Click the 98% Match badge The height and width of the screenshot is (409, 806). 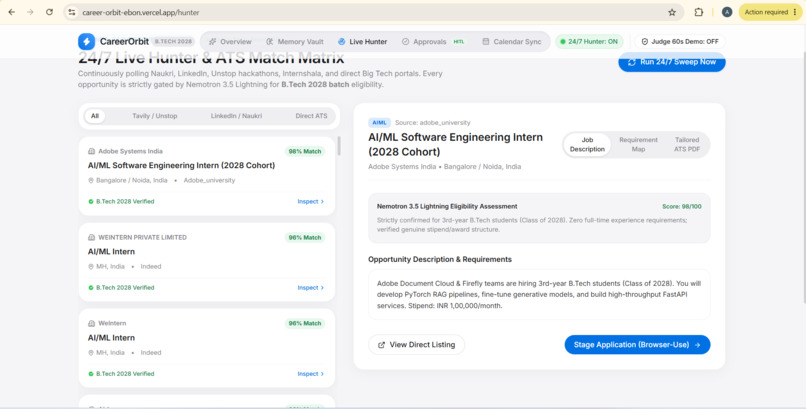pyautogui.click(x=305, y=152)
